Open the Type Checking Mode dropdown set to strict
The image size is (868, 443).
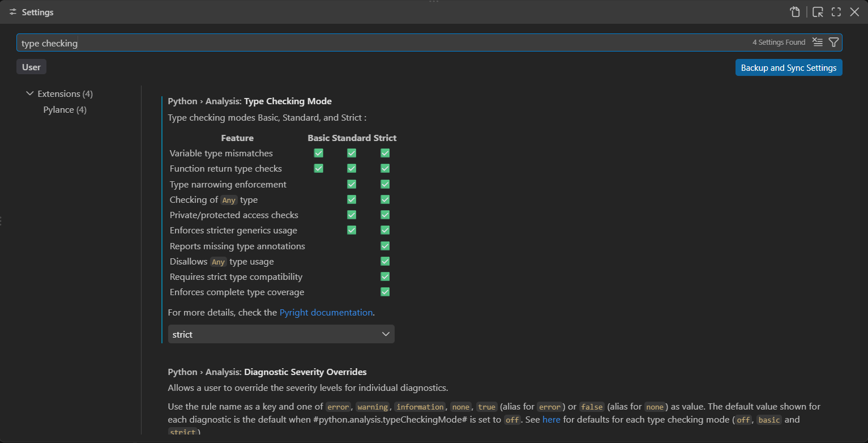(x=281, y=334)
